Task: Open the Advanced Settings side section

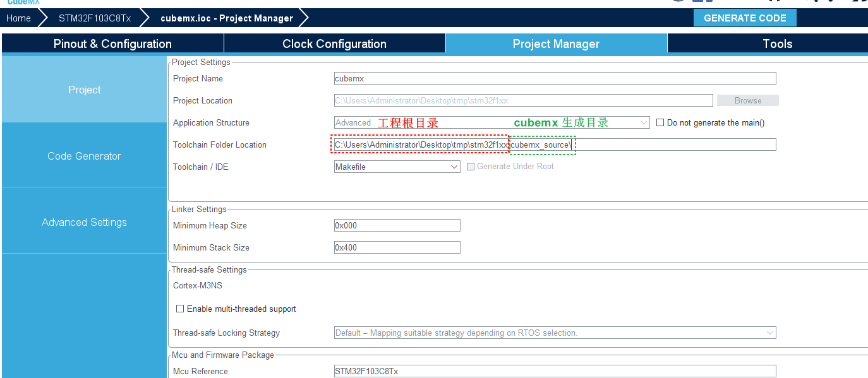Action: click(84, 222)
